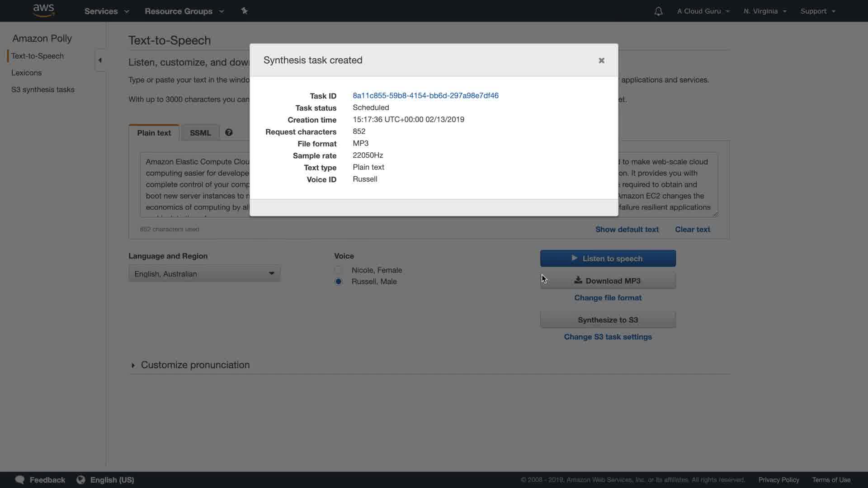Switch to the Plain text tab
Viewport: 868px width, 488px height.
click(154, 133)
